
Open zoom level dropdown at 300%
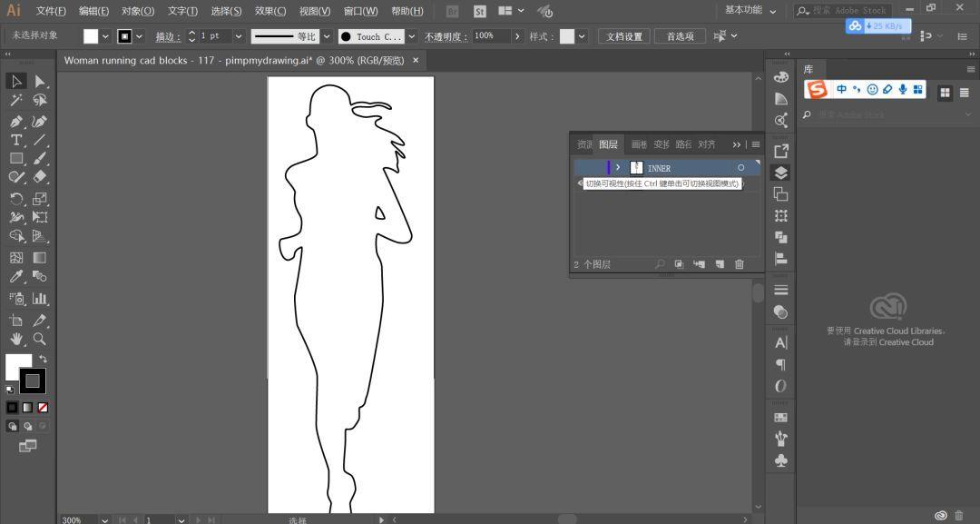(104, 519)
